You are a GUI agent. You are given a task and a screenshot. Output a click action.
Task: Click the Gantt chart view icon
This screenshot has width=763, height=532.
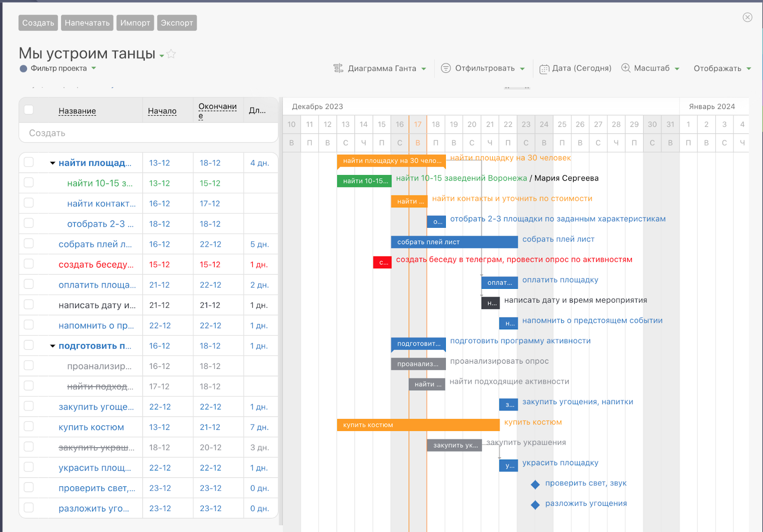point(338,68)
